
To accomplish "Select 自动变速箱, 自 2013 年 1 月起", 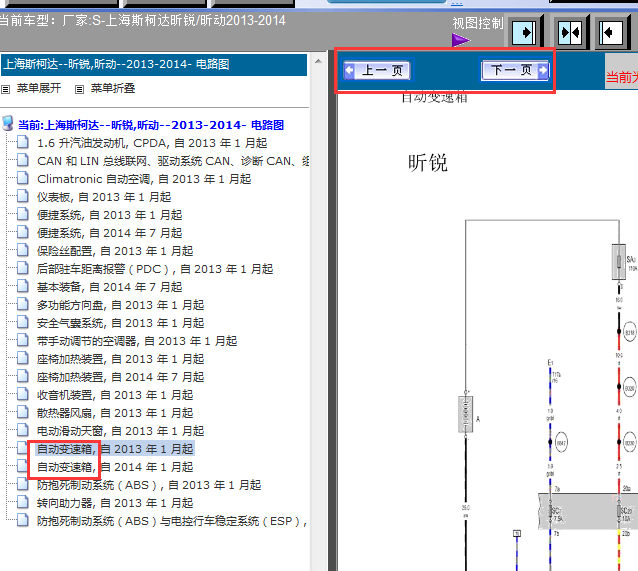I will (115, 449).
